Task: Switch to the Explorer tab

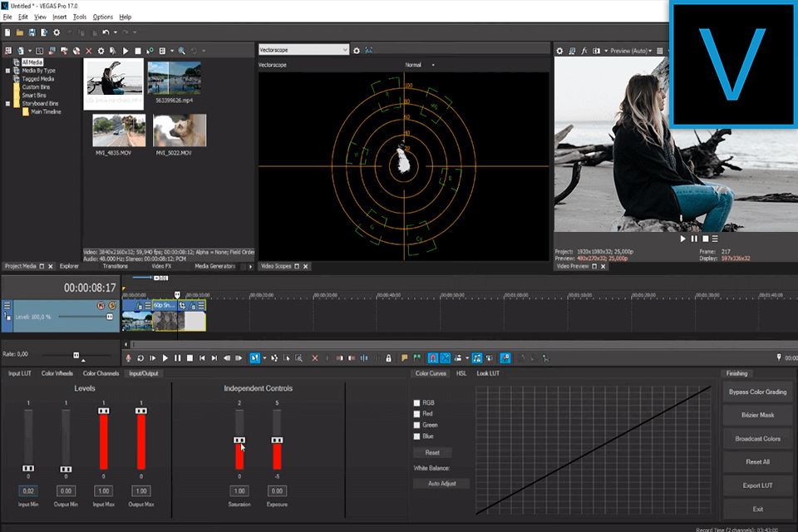Action: (69, 266)
